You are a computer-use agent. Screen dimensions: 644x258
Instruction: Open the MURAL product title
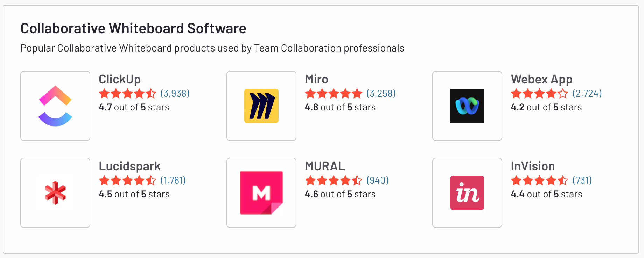point(325,166)
